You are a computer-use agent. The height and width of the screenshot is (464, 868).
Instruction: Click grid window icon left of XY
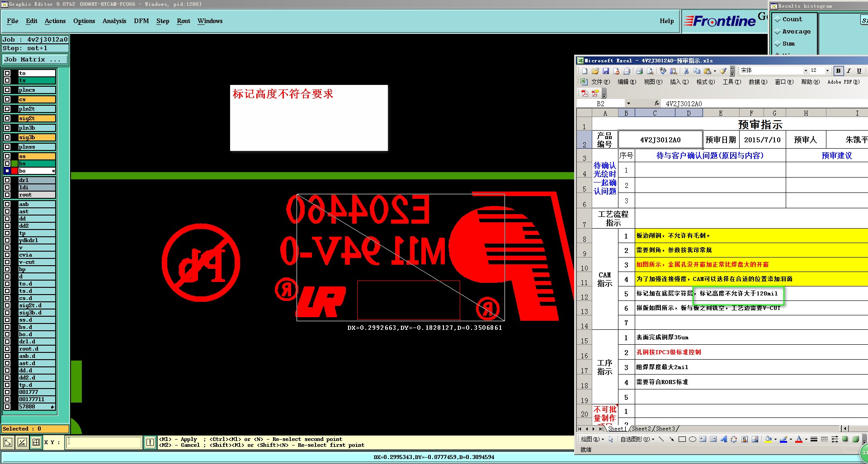tap(36, 443)
